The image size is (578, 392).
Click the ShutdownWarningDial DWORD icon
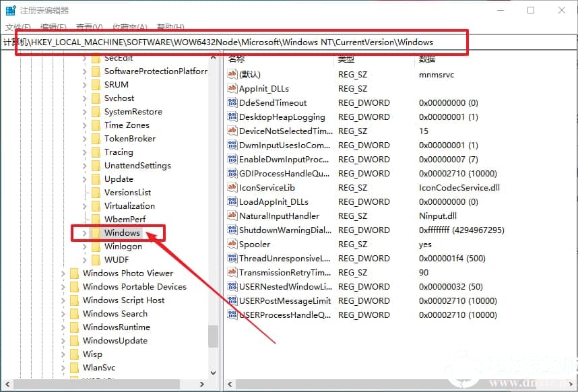coord(232,230)
